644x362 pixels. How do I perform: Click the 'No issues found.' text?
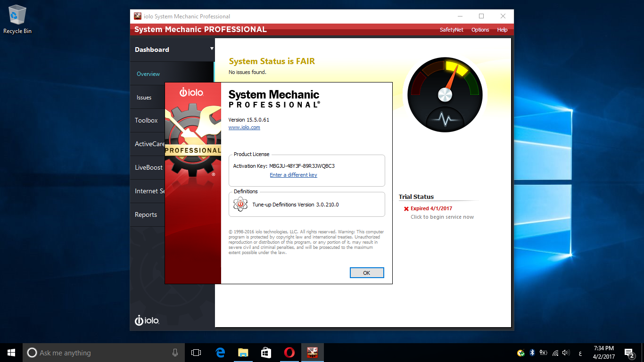(x=248, y=72)
